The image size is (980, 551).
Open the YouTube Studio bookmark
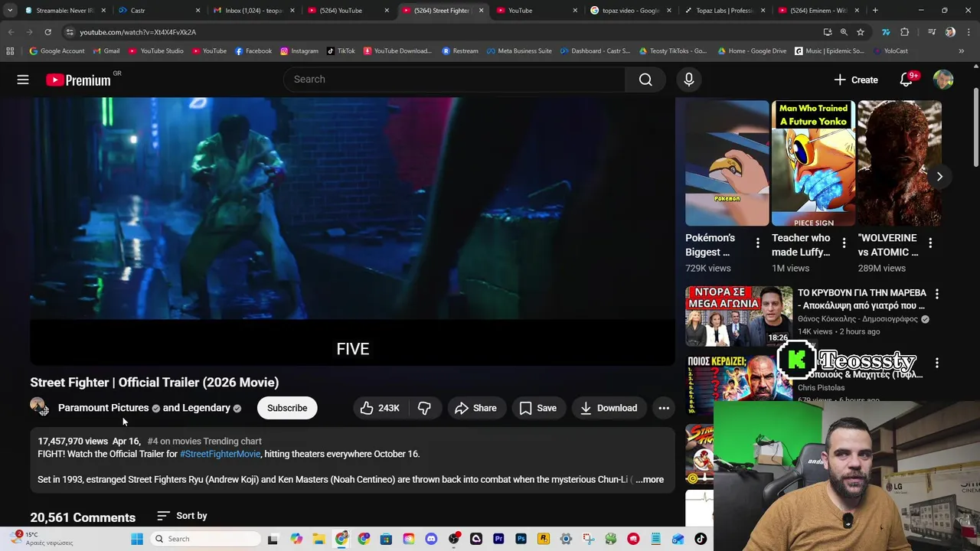(x=156, y=51)
